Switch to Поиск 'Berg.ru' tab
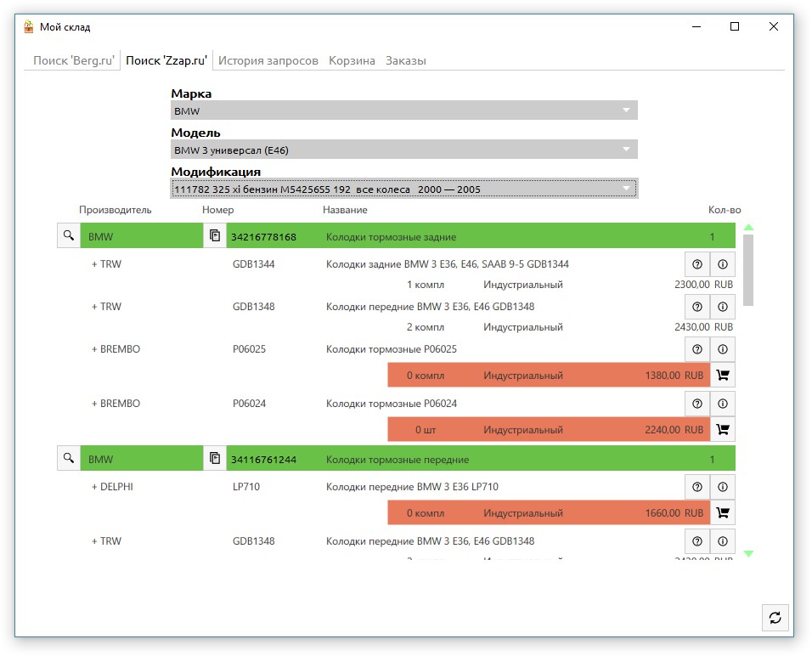This screenshot has width=812, height=656. (x=74, y=60)
